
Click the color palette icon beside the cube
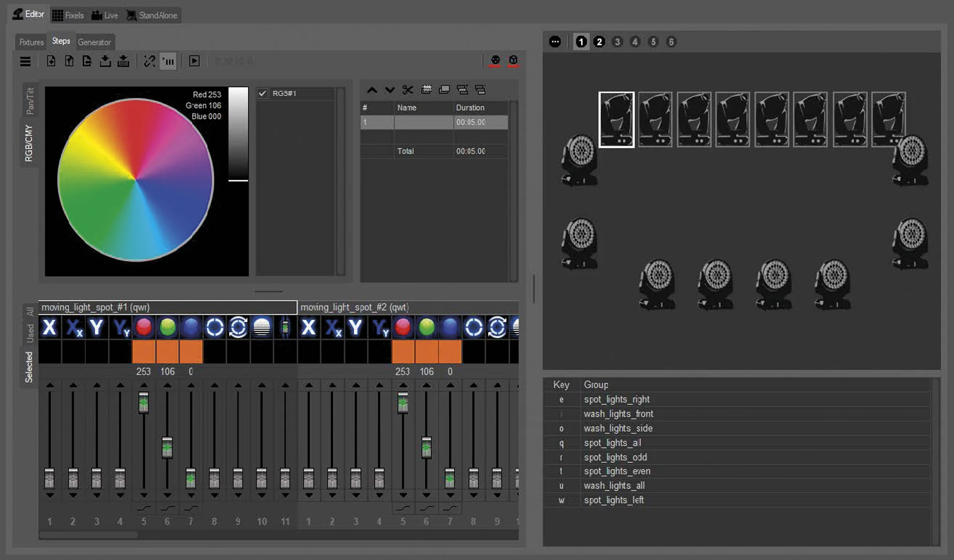coord(496,60)
